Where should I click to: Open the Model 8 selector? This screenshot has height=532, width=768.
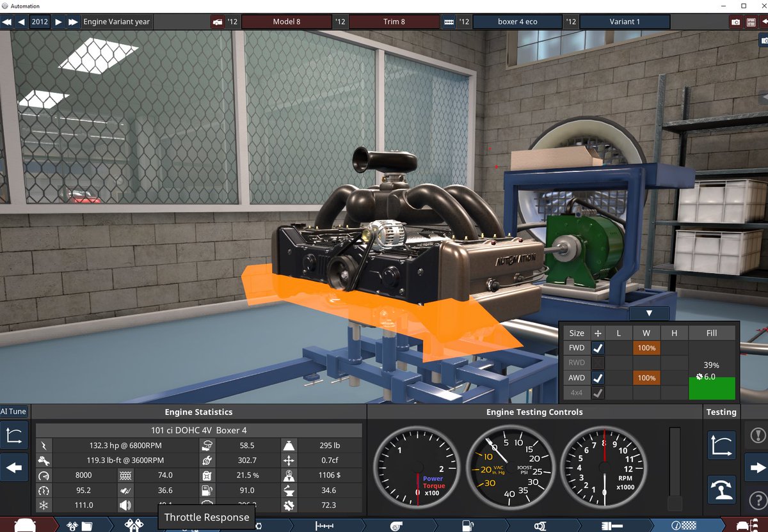[x=286, y=22]
